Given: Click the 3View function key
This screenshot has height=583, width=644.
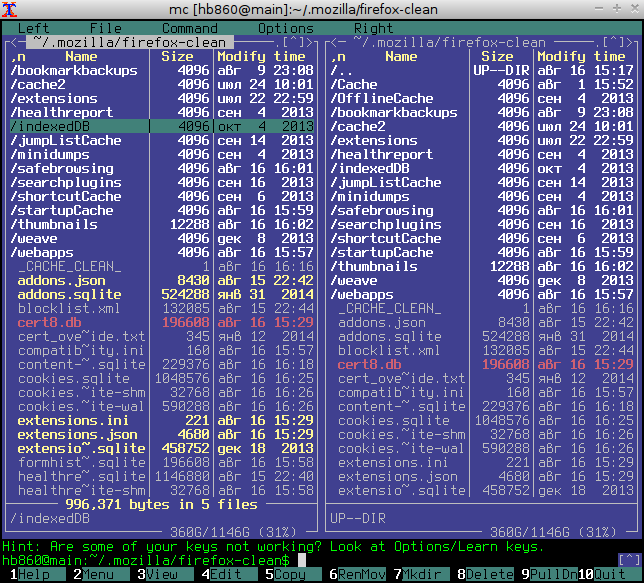Looking at the screenshot, I should [166, 574].
